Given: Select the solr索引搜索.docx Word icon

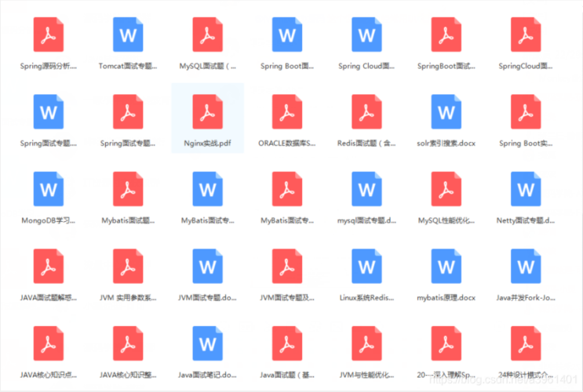Looking at the screenshot, I should tap(446, 112).
